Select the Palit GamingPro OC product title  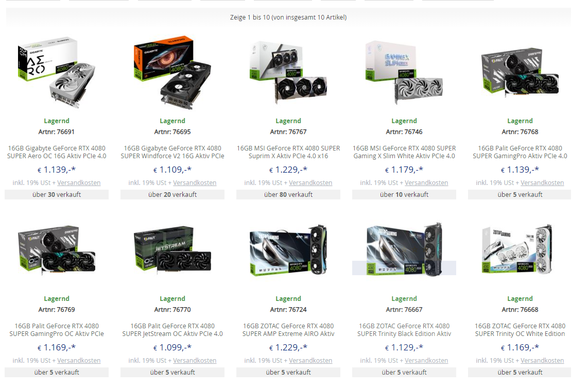[x=57, y=330]
